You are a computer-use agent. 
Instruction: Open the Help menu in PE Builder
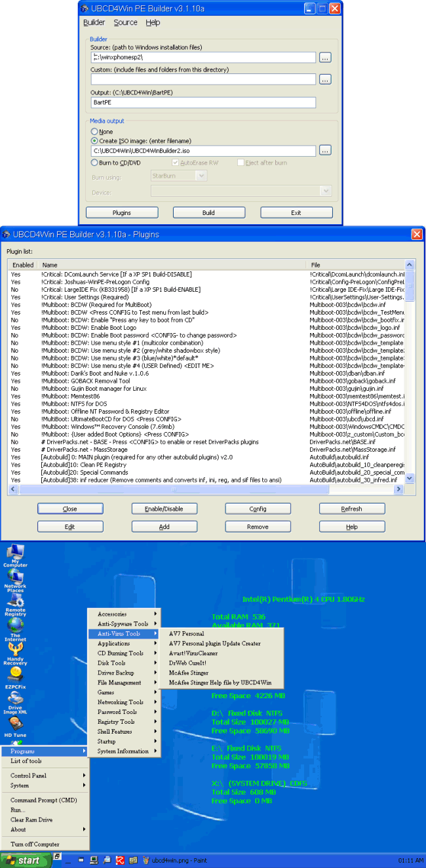(x=153, y=22)
